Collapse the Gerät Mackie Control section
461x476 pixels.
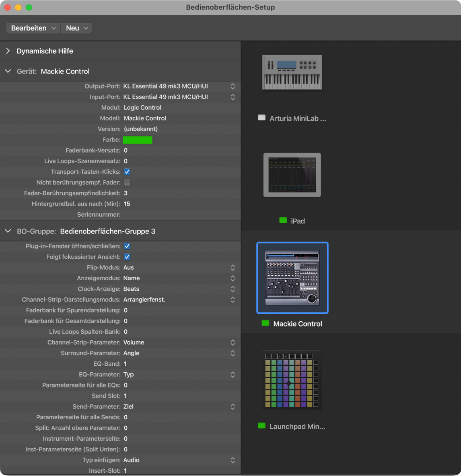(x=8, y=71)
